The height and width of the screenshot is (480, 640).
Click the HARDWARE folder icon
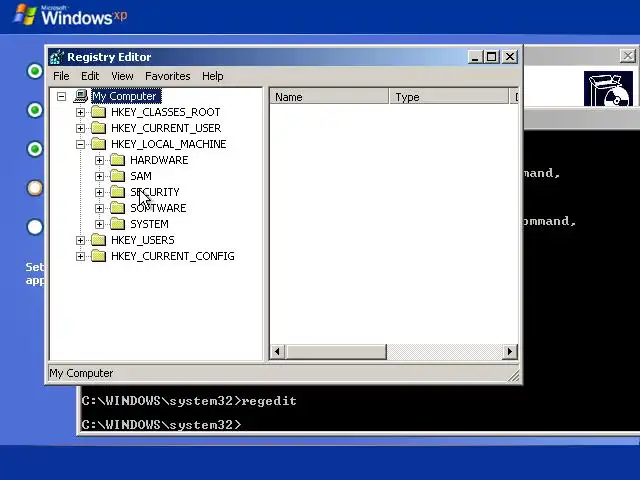(x=118, y=160)
